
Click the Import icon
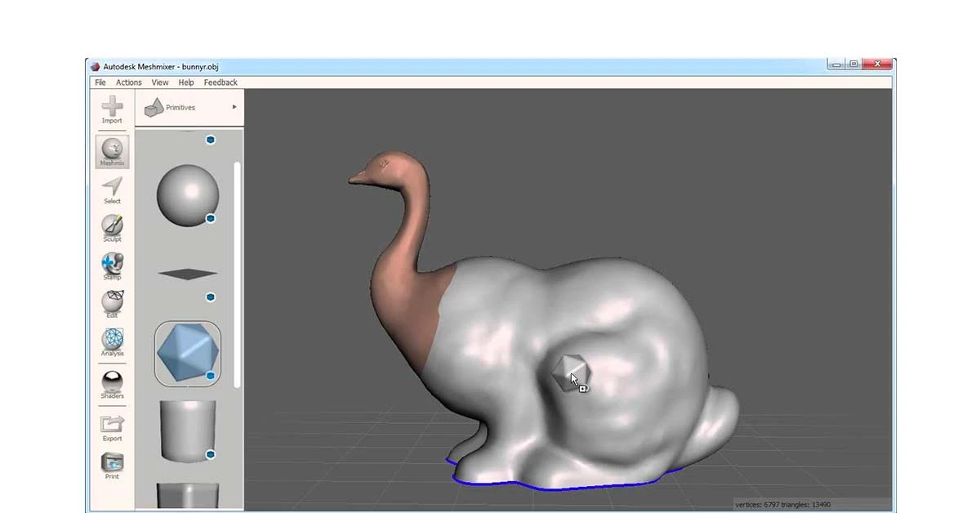[x=112, y=107]
